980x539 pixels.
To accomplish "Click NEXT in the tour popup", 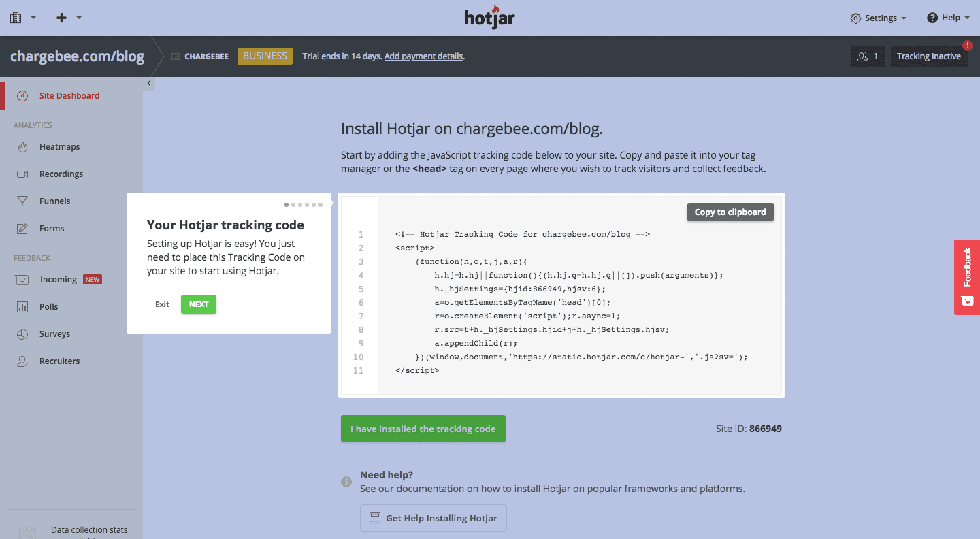I will point(199,304).
